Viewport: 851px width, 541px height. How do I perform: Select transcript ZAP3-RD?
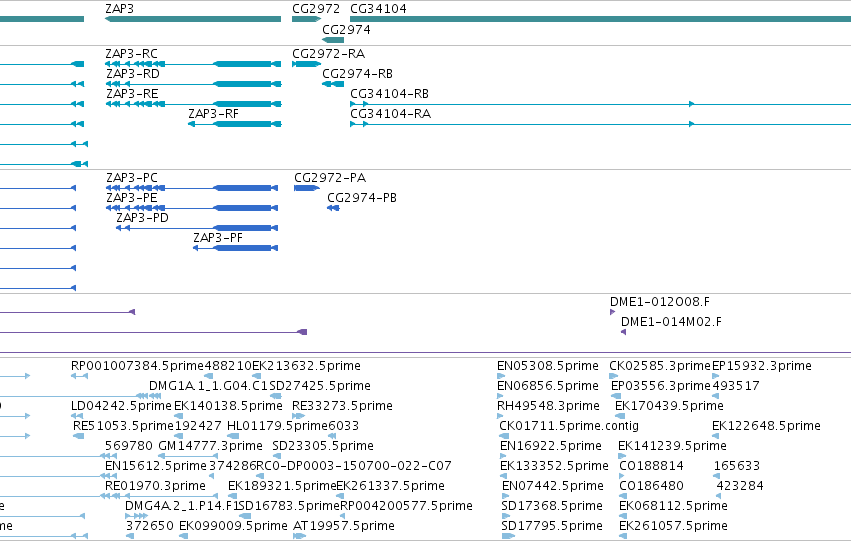click(193, 84)
